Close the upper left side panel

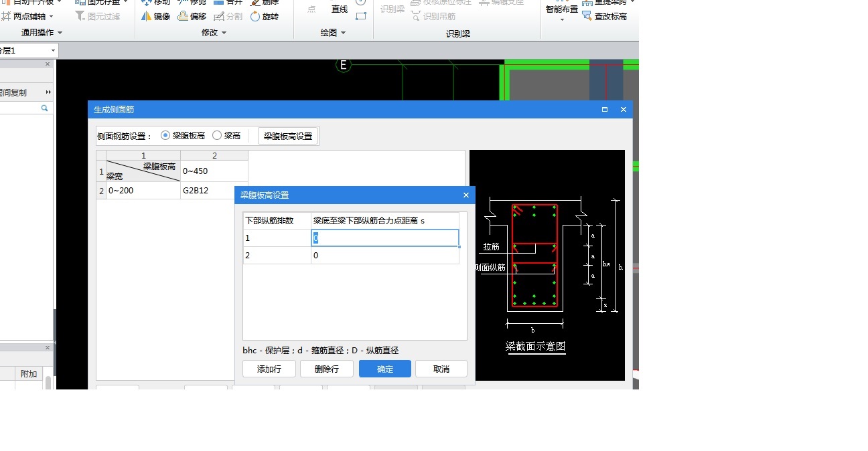(x=48, y=64)
